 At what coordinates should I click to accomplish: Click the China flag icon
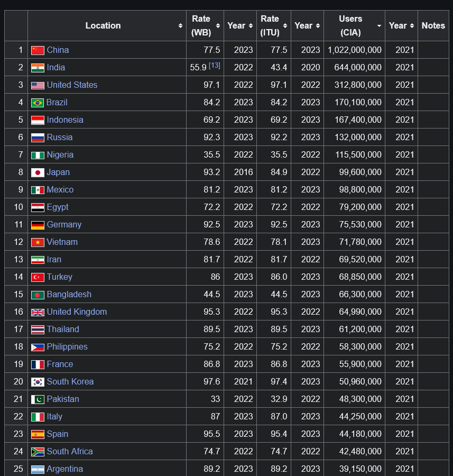[38, 50]
